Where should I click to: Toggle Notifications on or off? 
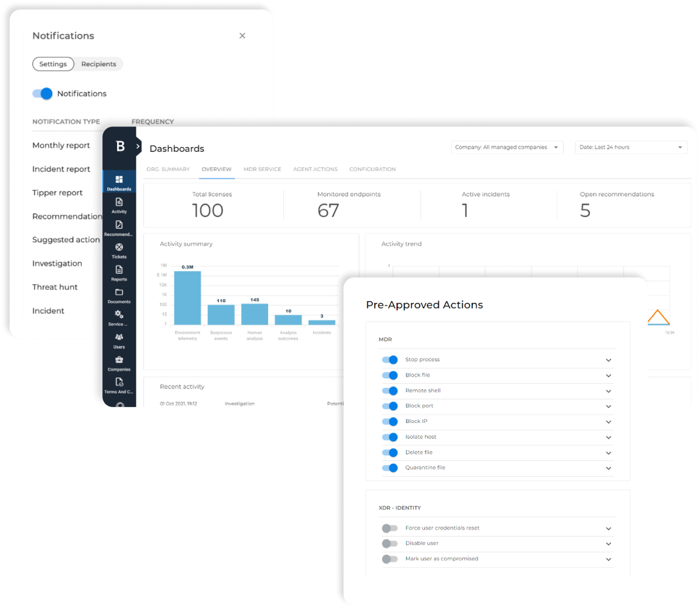(42, 94)
